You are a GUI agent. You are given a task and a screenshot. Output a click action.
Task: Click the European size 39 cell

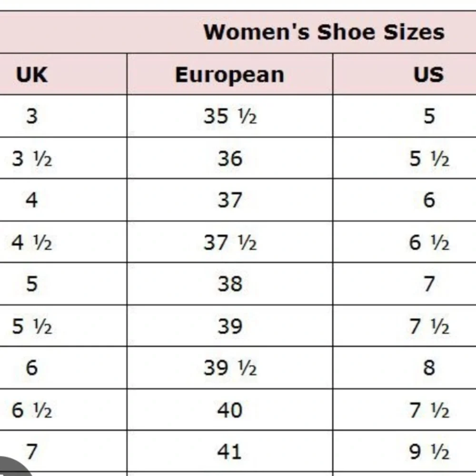pyautogui.click(x=230, y=326)
